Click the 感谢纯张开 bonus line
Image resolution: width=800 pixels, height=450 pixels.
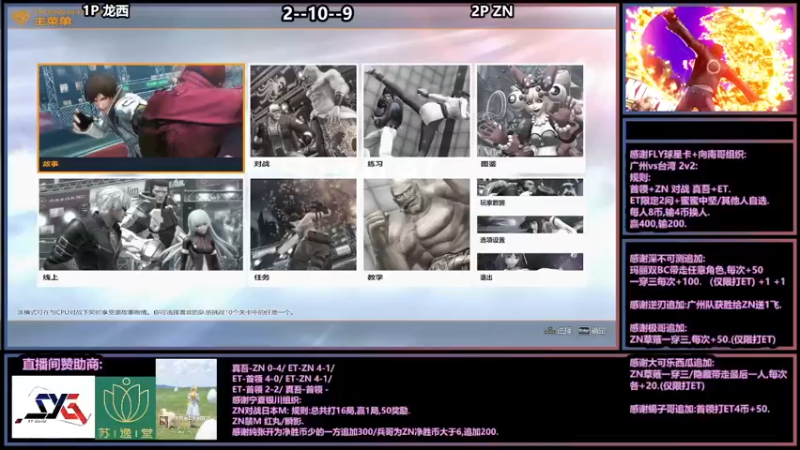tap(365, 432)
